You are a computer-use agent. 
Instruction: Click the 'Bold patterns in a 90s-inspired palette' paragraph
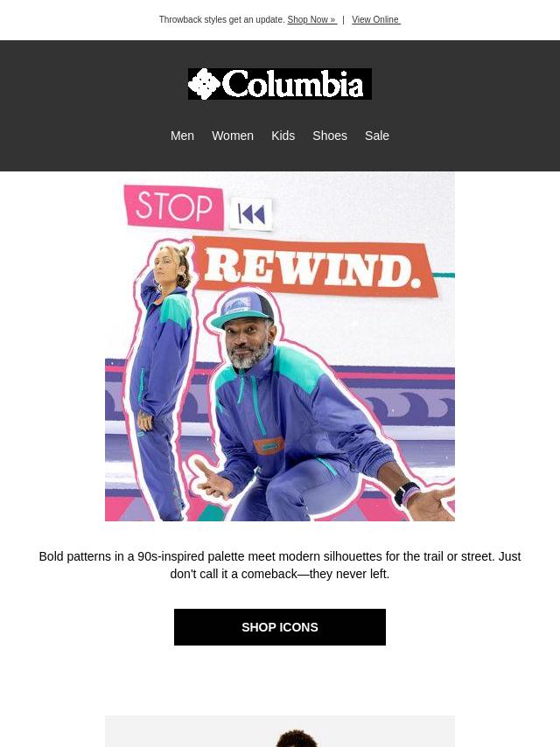(x=280, y=565)
